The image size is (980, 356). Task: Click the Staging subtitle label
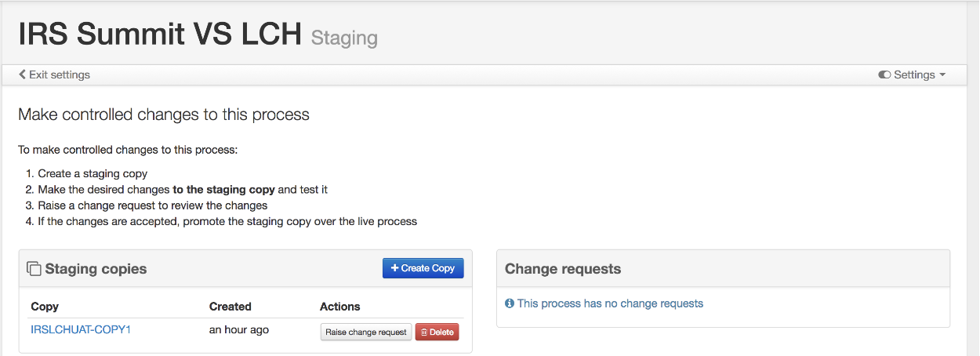[x=344, y=38]
